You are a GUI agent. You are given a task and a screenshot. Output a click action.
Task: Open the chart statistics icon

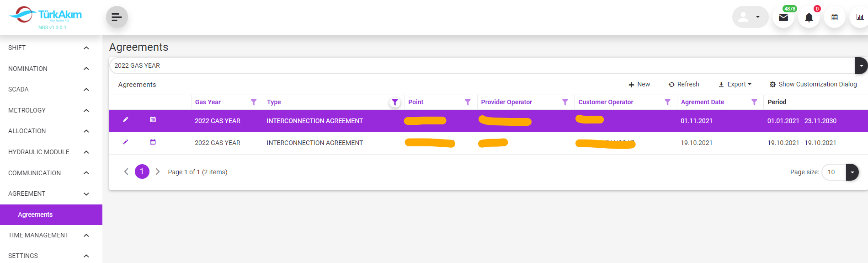click(859, 17)
